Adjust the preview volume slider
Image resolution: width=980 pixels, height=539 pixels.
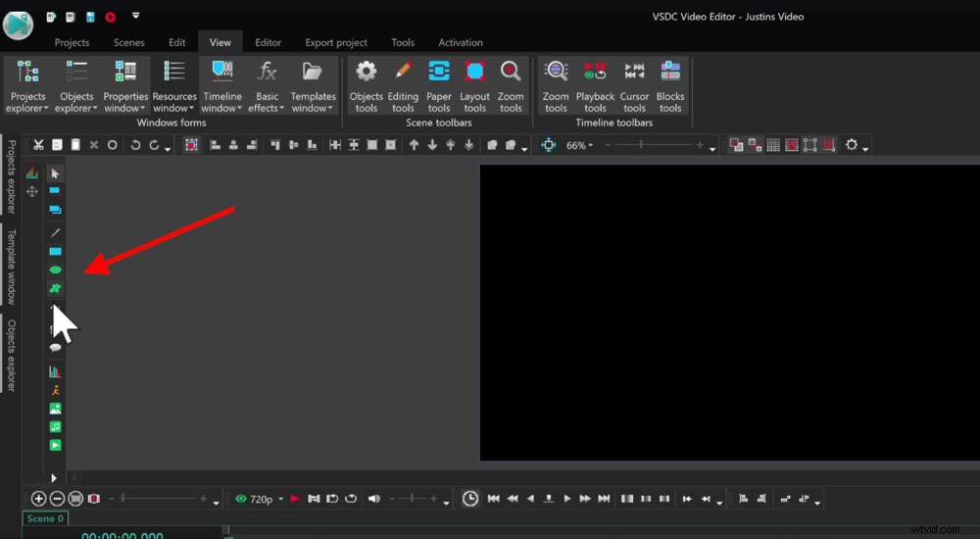tap(415, 499)
